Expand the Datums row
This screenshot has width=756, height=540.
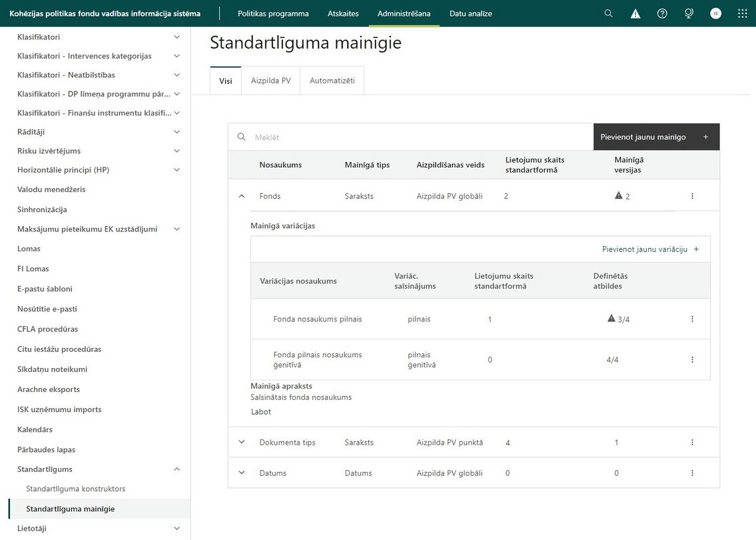(242, 473)
